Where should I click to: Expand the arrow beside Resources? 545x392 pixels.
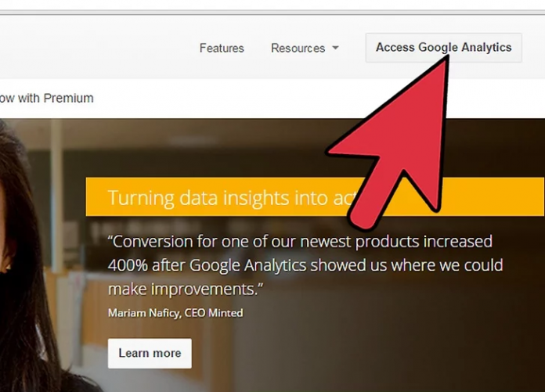point(335,48)
